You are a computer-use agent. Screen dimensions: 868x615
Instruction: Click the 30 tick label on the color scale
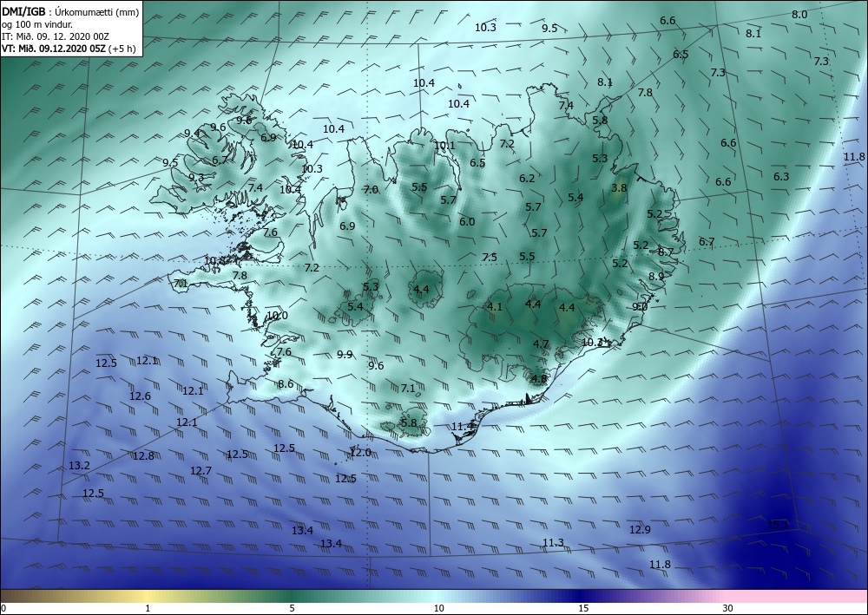pos(728,609)
